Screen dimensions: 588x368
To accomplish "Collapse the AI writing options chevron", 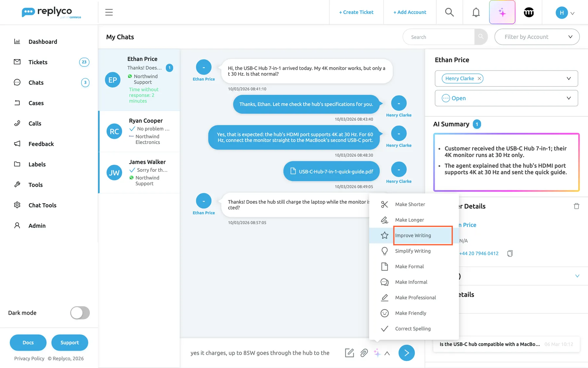I will pos(387,353).
